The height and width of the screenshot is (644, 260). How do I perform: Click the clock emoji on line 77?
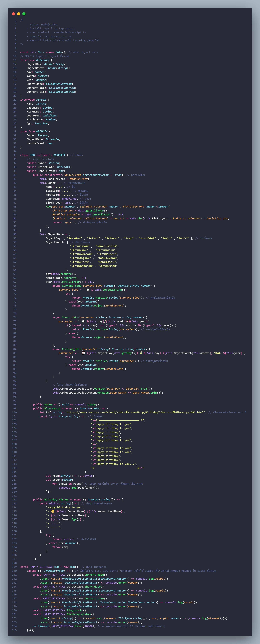pyautogui.click(x=83, y=321)
